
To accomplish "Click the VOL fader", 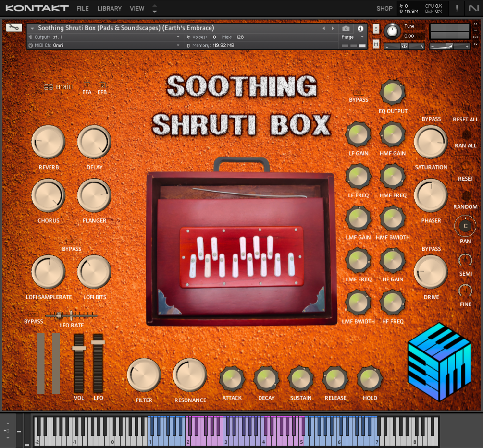I will (79, 363).
